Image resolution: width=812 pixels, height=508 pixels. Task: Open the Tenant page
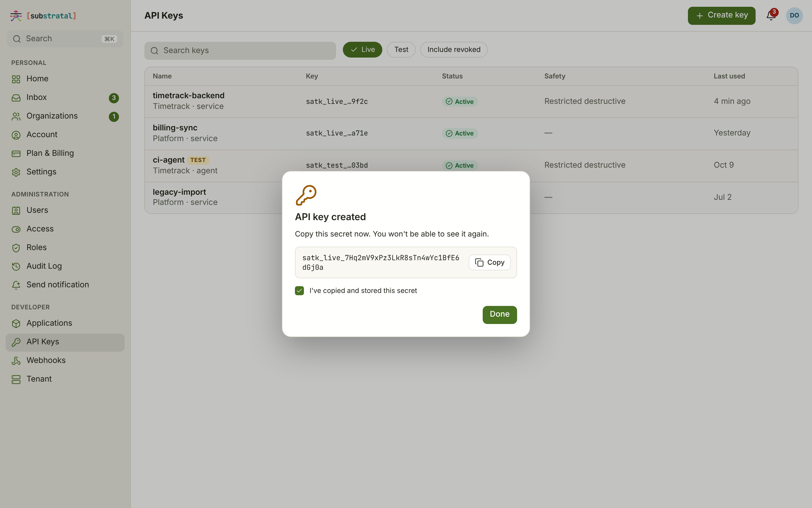[65, 379]
